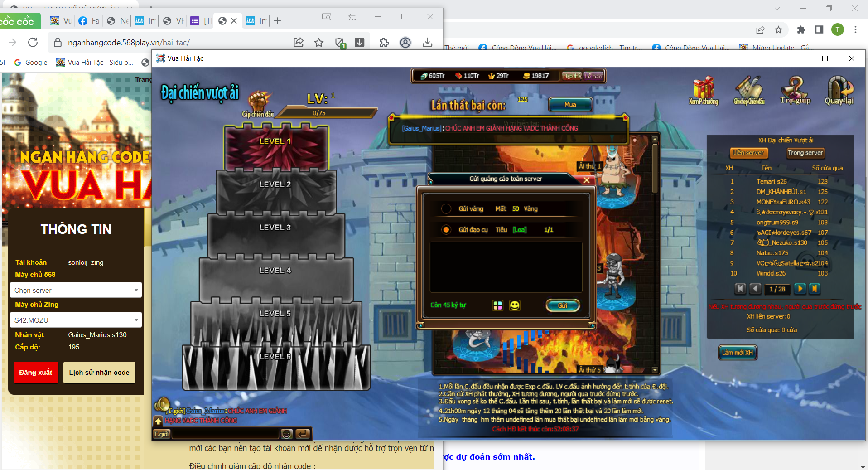The height and width of the screenshot is (470, 868).
Task: Click the shield icon with green badge in Cốc Cốc
Action: click(340, 43)
